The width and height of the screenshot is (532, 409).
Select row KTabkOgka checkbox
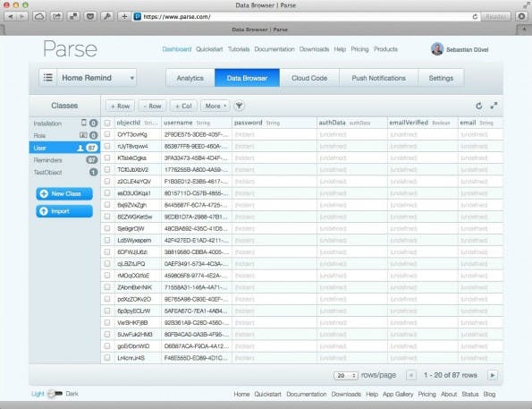click(x=107, y=158)
